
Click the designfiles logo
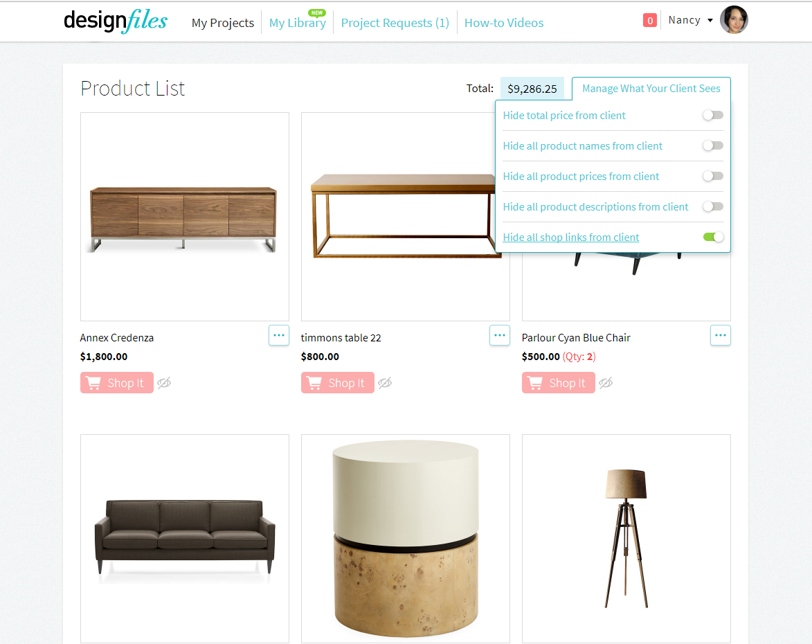[x=116, y=21]
